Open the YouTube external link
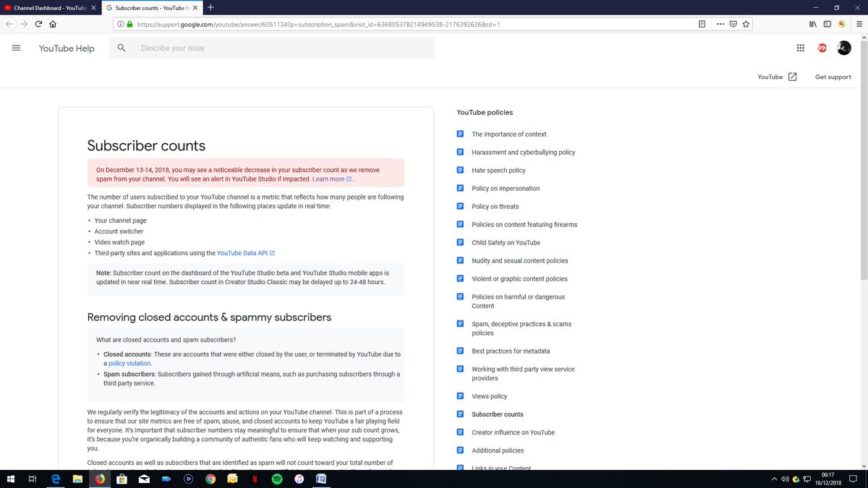 click(777, 77)
